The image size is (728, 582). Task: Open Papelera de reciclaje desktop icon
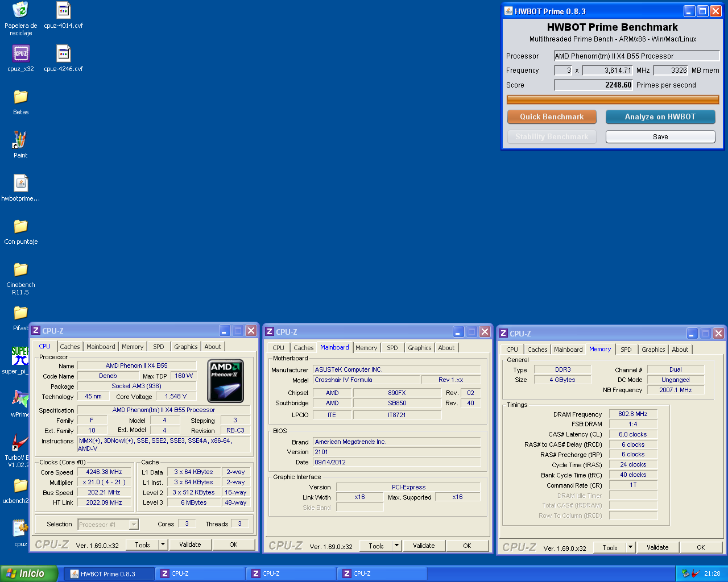(x=20, y=10)
